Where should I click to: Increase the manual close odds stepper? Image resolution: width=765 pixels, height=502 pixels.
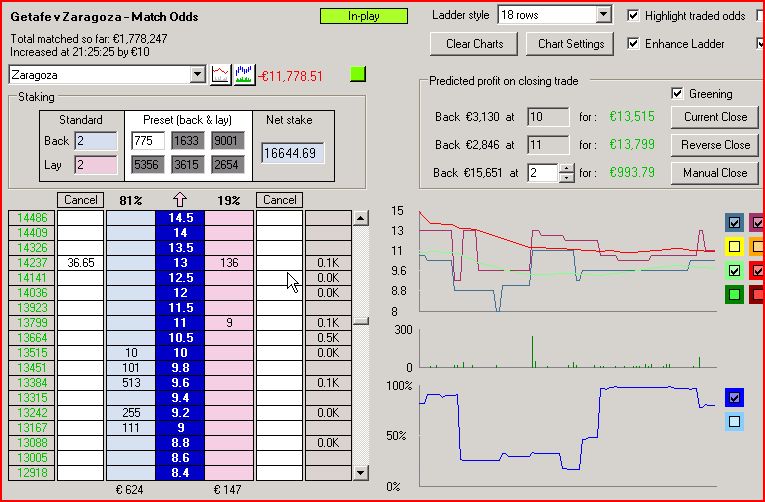(568, 168)
